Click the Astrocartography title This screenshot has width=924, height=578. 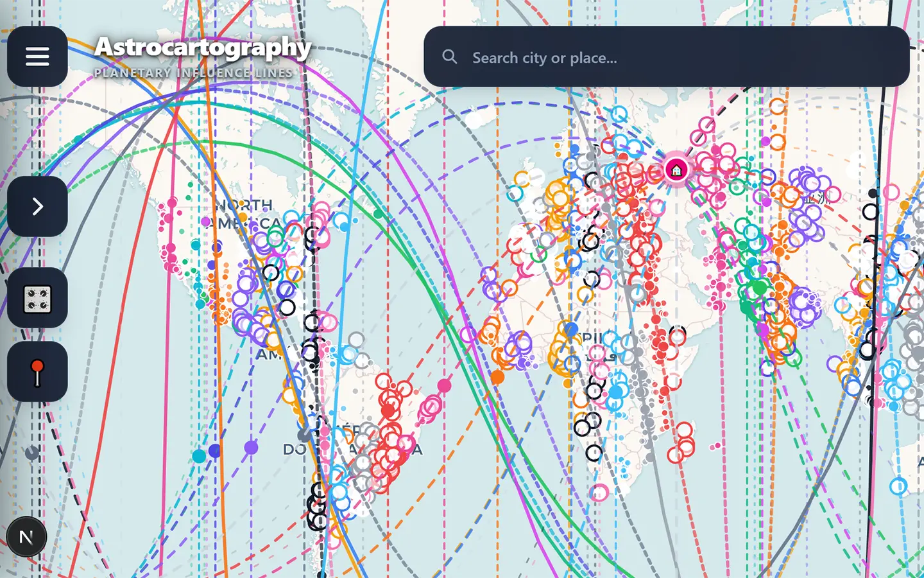point(203,47)
